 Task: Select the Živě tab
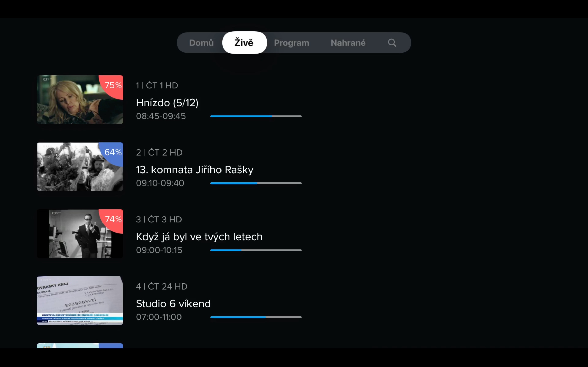click(x=244, y=43)
